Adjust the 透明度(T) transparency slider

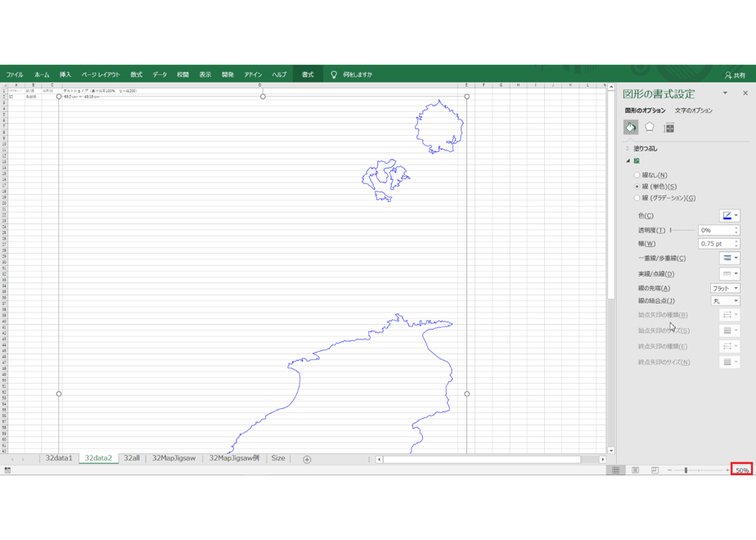682,231
